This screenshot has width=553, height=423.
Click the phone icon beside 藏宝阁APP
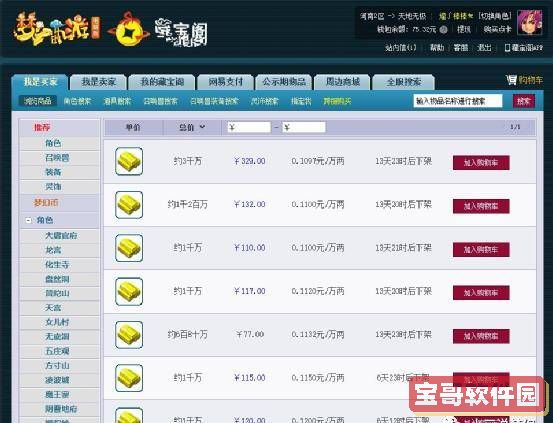507,48
